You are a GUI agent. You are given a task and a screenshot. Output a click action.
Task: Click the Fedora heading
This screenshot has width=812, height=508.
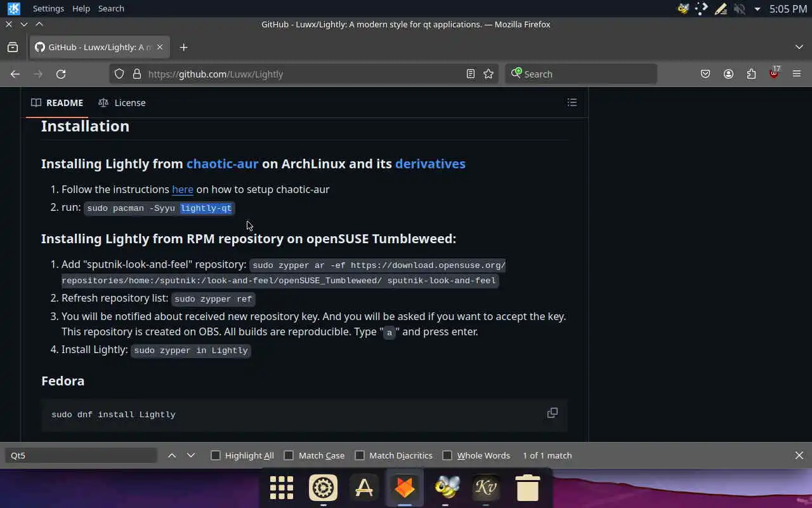point(63,380)
